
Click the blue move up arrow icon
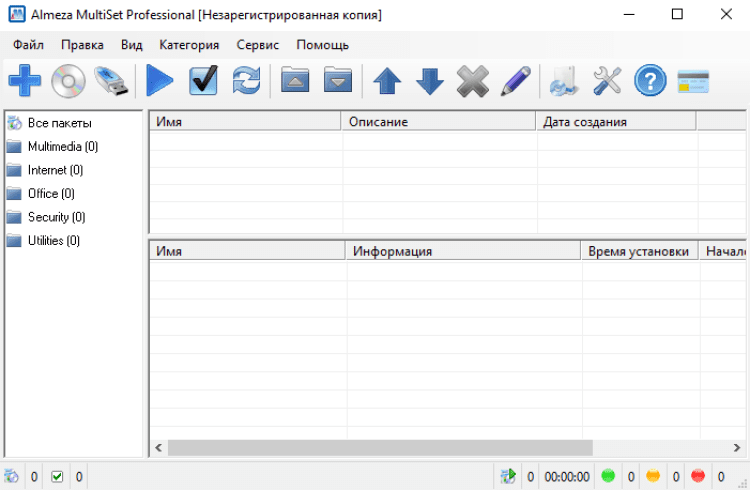point(387,80)
